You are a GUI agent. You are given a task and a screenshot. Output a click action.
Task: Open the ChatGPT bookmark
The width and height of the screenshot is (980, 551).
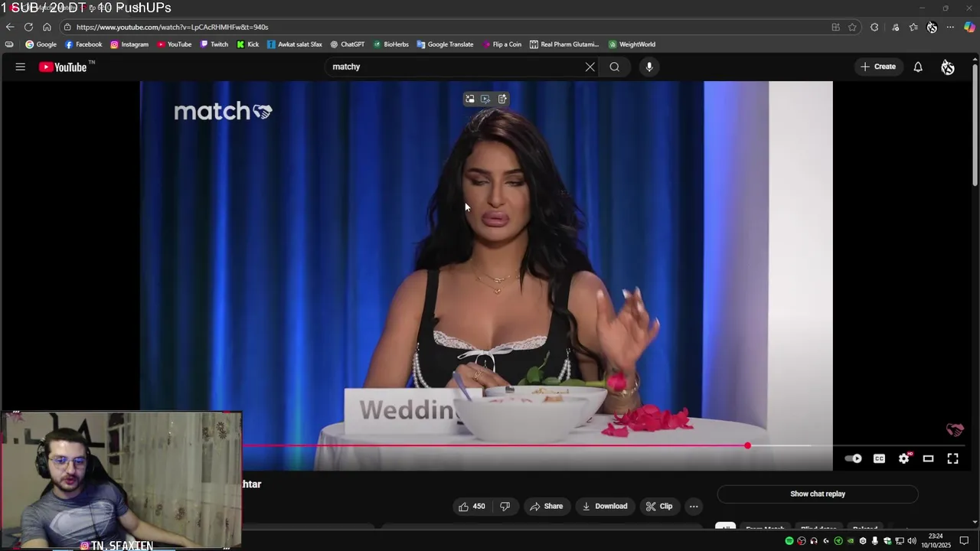pos(347,44)
